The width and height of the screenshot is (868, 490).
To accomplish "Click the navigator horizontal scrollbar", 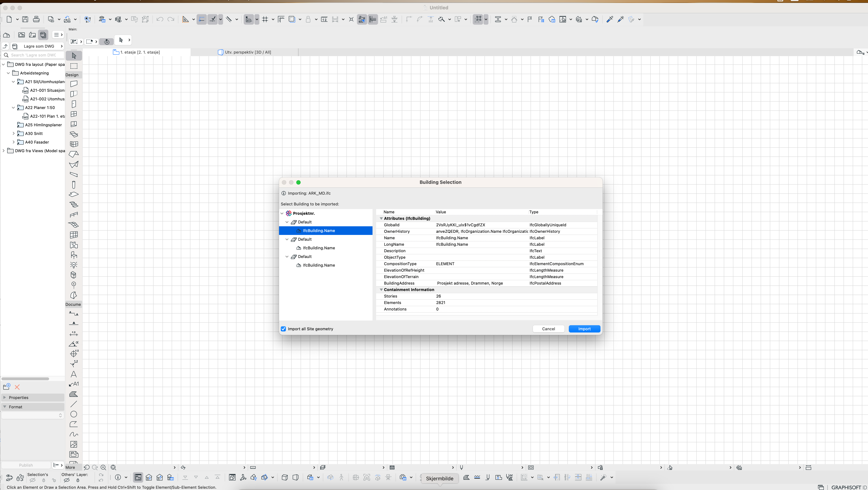I will pos(26,379).
